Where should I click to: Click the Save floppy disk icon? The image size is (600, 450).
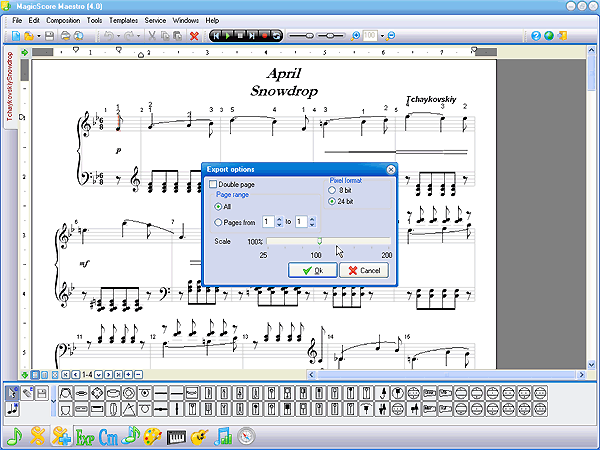(49, 36)
